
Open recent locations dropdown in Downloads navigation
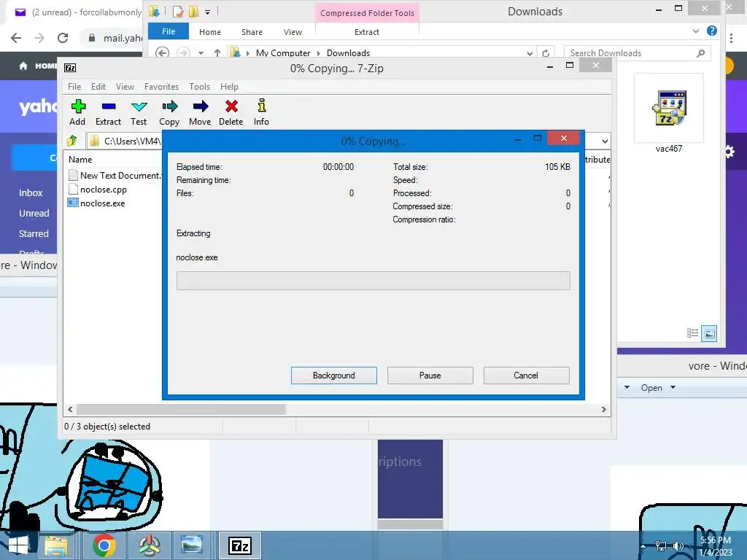201,52
